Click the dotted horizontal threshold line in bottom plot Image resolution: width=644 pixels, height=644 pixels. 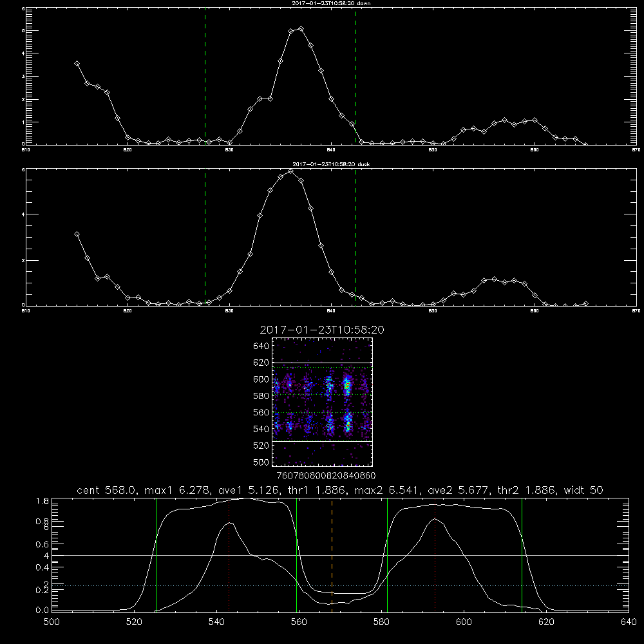(x=340, y=585)
